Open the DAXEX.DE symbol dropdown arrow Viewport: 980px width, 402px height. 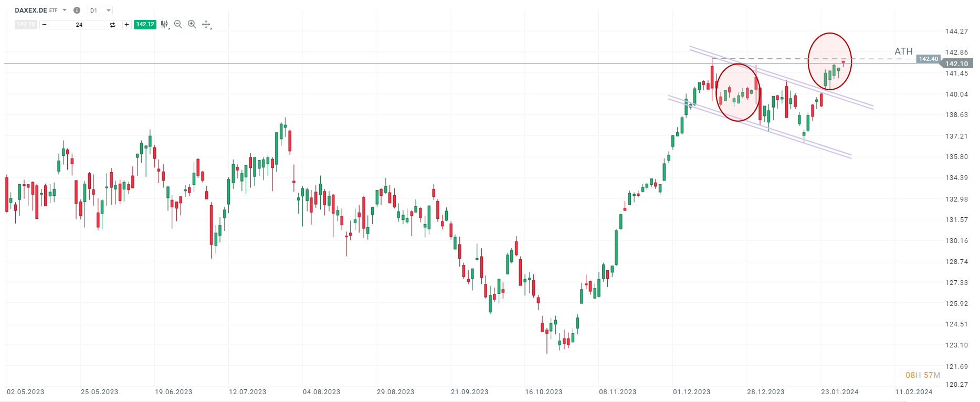coord(65,10)
